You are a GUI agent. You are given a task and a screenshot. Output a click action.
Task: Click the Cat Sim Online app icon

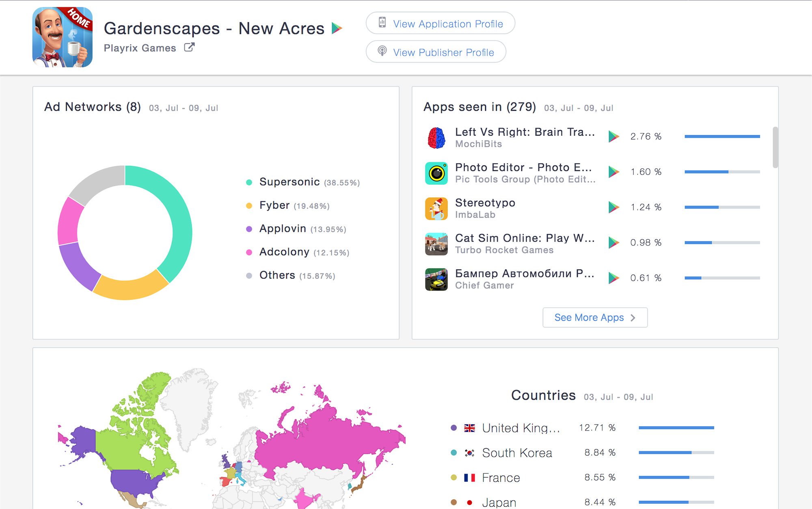(x=436, y=244)
